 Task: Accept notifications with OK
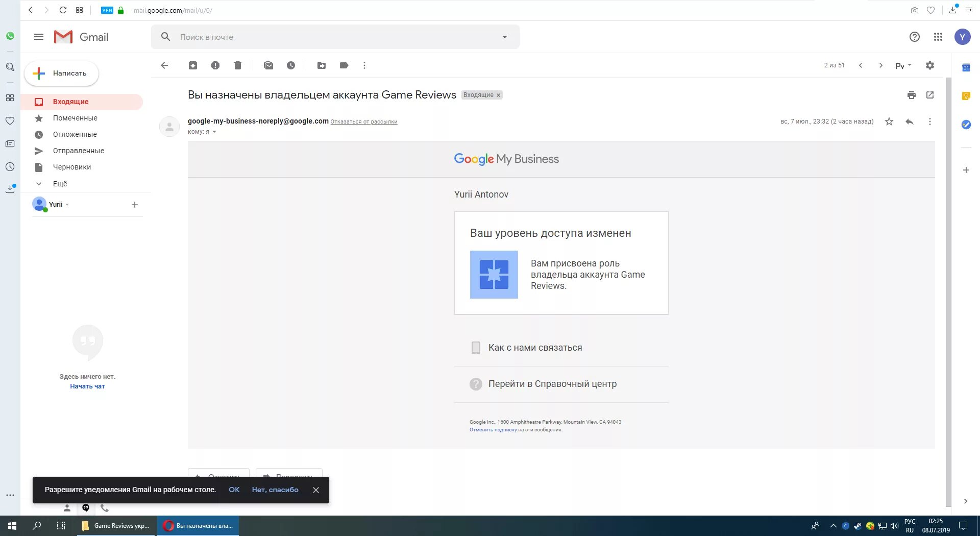click(234, 490)
